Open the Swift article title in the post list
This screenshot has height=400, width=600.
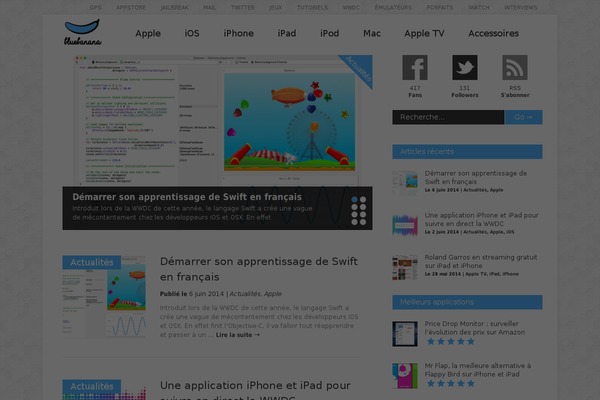pyautogui.click(x=259, y=269)
